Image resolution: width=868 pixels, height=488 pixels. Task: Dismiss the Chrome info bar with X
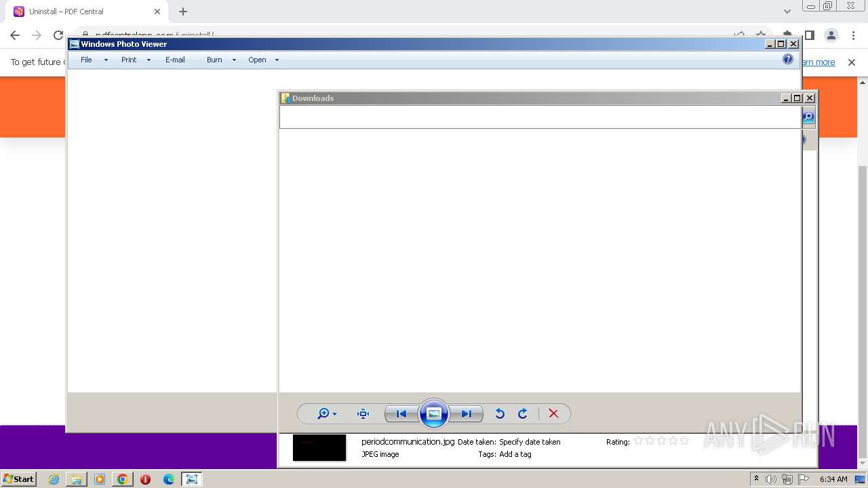click(852, 62)
